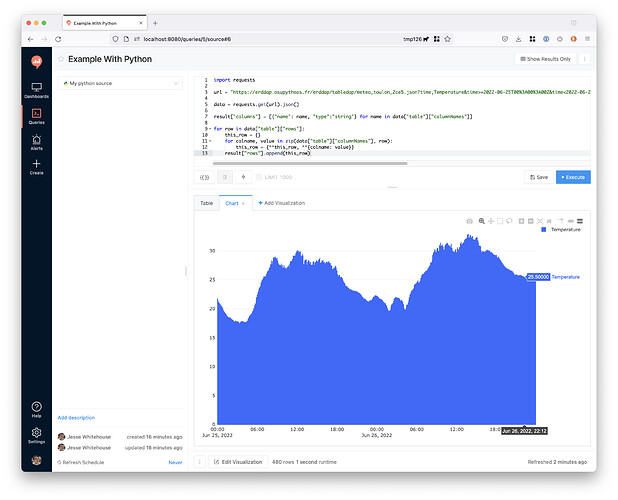Image resolution: width=618 pixels, height=500 pixels.
Task: Click the 480 rows runtime status text
Action: tap(304, 462)
